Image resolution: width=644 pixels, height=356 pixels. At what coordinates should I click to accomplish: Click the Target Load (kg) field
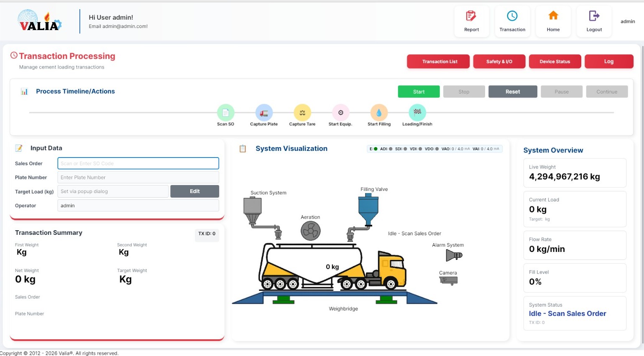(113, 191)
